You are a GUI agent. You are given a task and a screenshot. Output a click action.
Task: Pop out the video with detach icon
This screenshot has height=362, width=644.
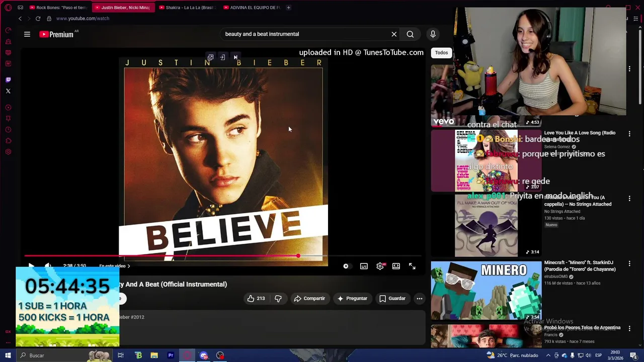(x=211, y=57)
